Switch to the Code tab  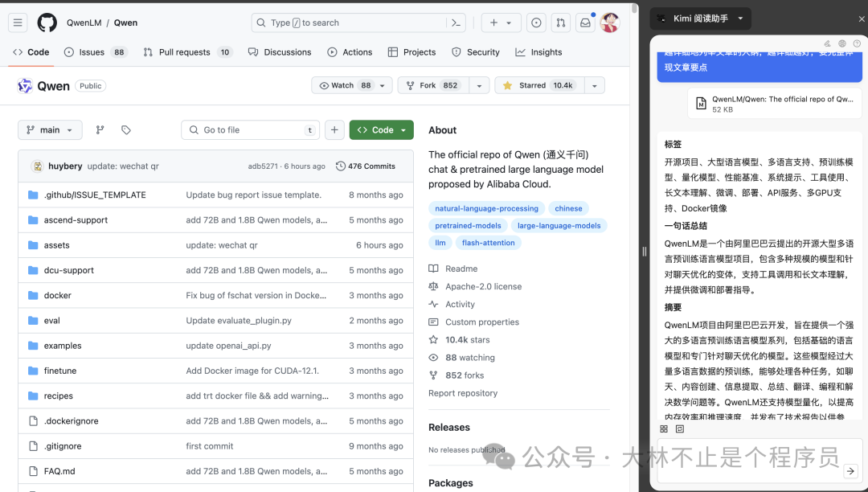[31, 52]
